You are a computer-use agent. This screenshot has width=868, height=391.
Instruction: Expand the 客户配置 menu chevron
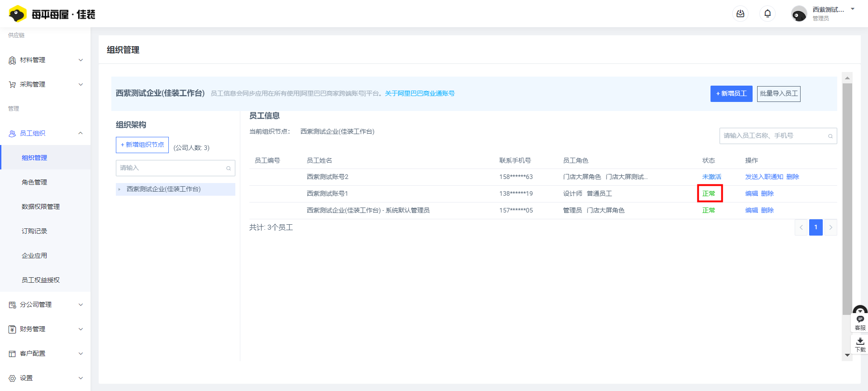81,353
